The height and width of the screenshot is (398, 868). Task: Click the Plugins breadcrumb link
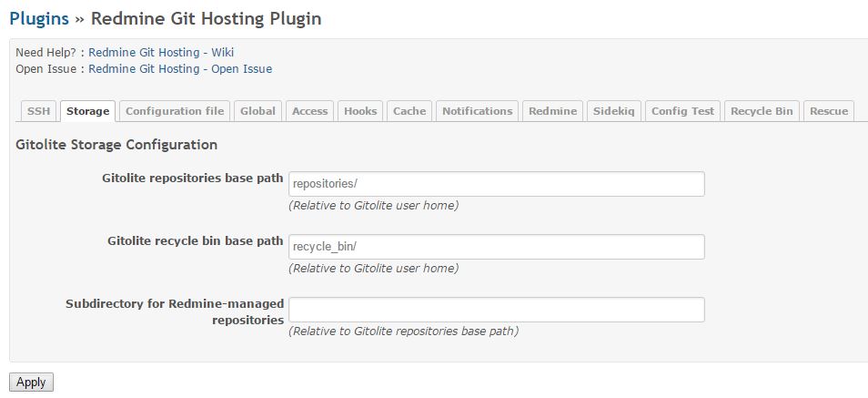coord(39,18)
